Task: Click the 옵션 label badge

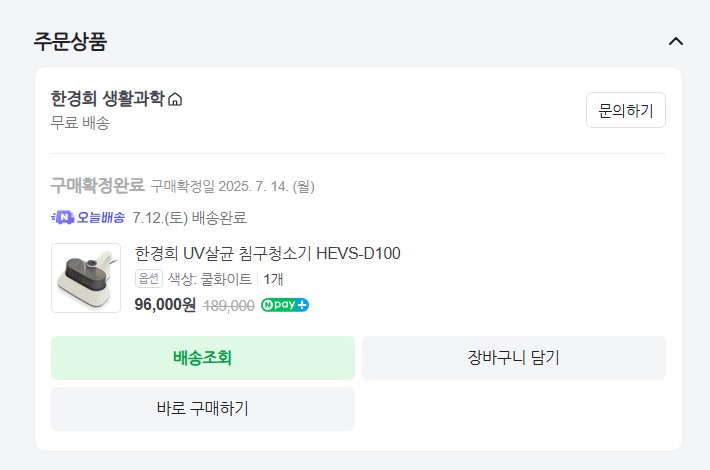Action: (x=148, y=279)
